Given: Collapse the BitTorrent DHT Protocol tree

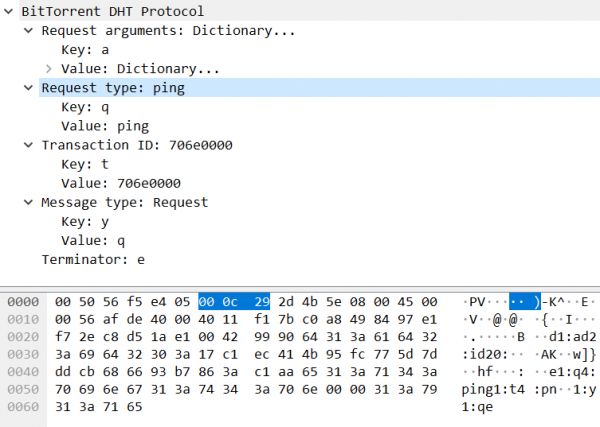Looking at the screenshot, I should click(x=8, y=11).
